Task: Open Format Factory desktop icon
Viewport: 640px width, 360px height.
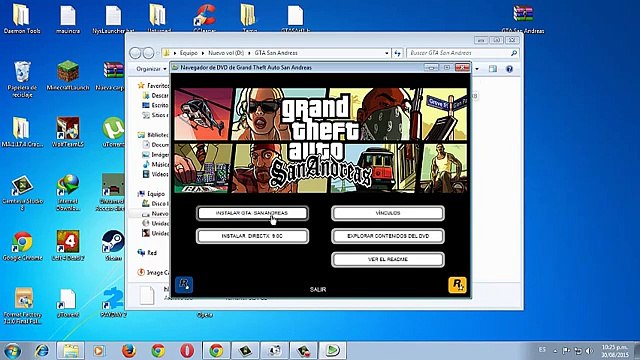Action: click(x=23, y=306)
